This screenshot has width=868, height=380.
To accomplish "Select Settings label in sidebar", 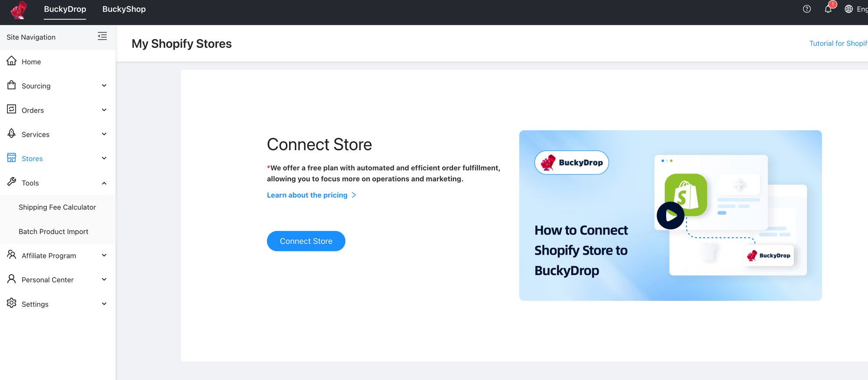I will click(35, 304).
